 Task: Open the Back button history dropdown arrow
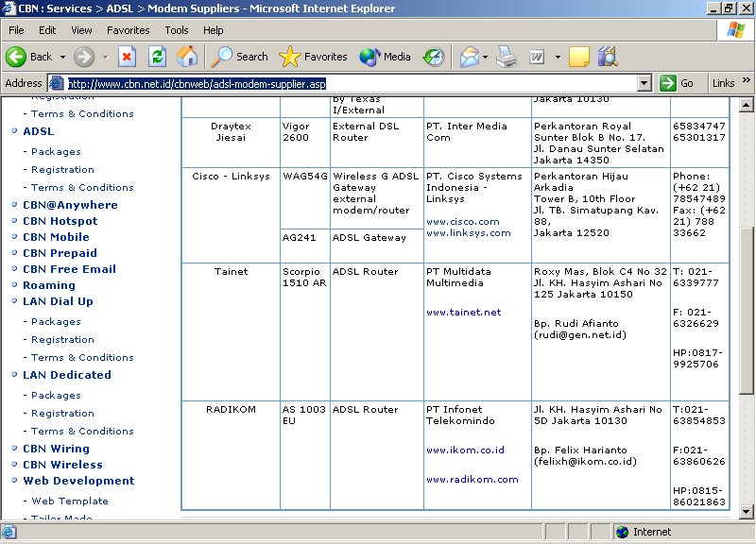63,57
